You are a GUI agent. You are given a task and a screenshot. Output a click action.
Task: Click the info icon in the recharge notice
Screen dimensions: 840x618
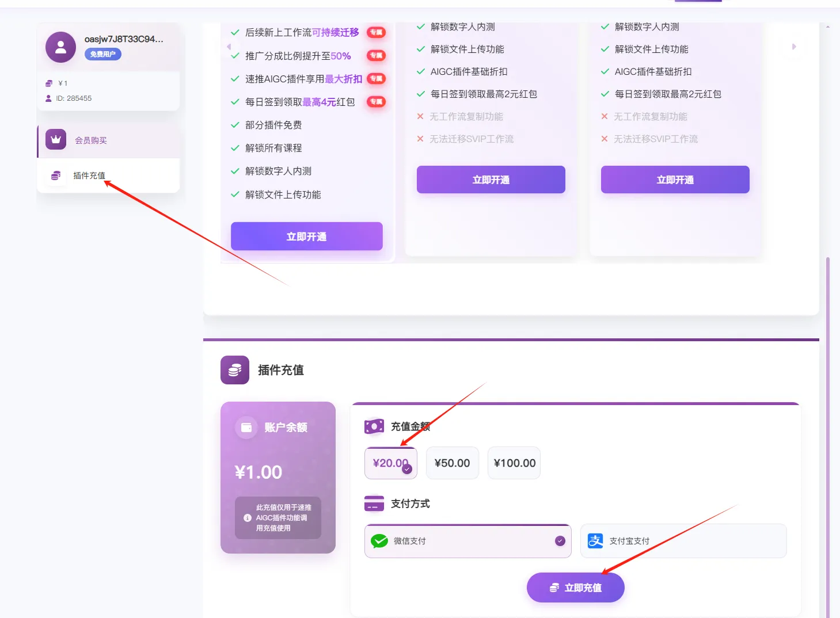pos(248,518)
